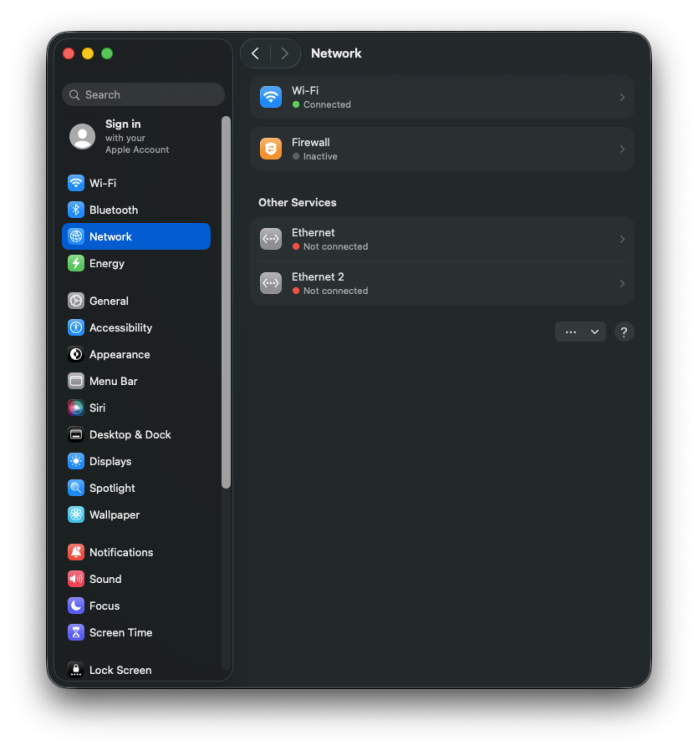Expand Wi-Fi Connected row chevron
This screenshot has height=750, width=698.
[622, 97]
